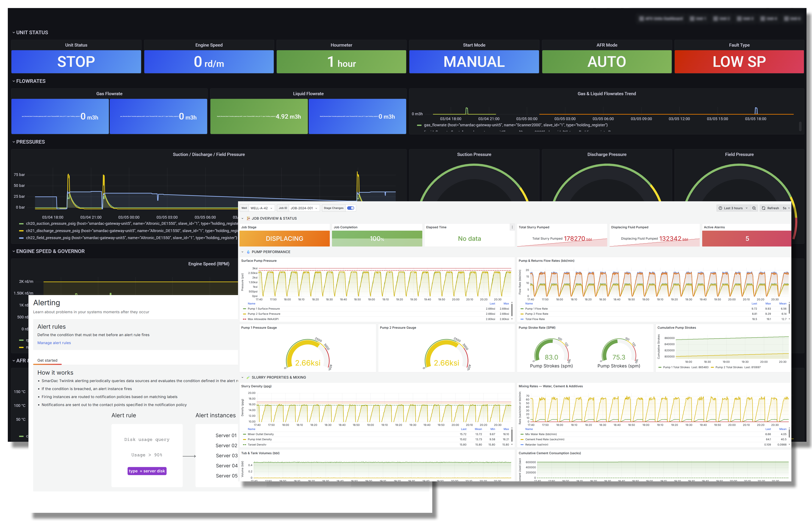Click the zoom out time range icon
This screenshot has width=812, height=522.
(x=754, y=208)
